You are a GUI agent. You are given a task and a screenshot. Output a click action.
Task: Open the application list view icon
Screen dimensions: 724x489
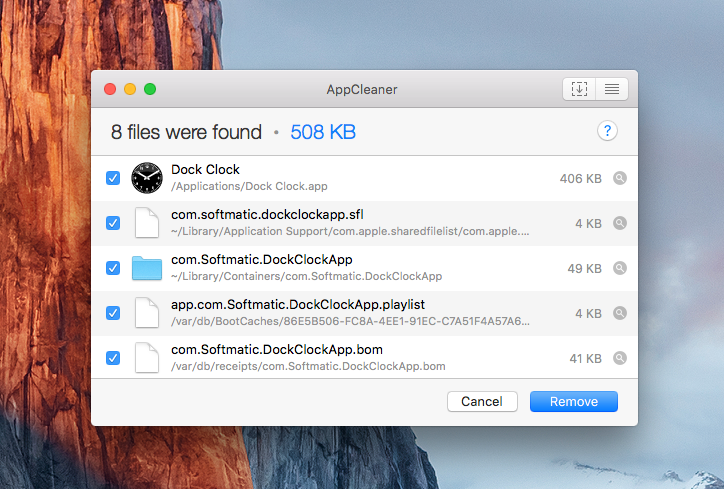point(612,89)
